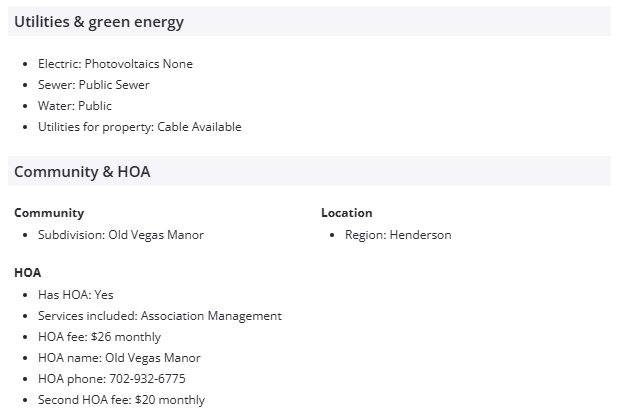The width and height of the screenshot is (640, 417).
Task: Click the Utilities for property label
Action: coord(95,127)
